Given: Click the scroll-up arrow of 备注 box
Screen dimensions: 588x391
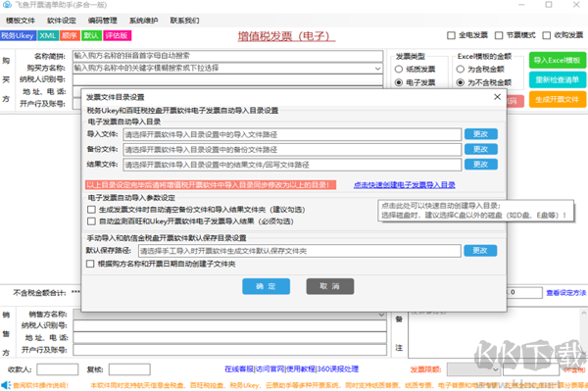Looking at the screenshot, I should click(584, 313).
